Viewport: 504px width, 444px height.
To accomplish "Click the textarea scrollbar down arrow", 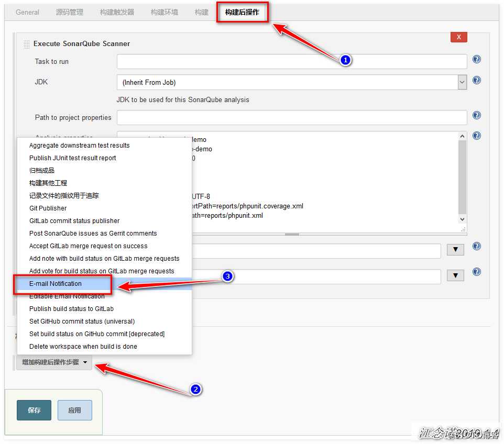I will [x=462, y=219].
